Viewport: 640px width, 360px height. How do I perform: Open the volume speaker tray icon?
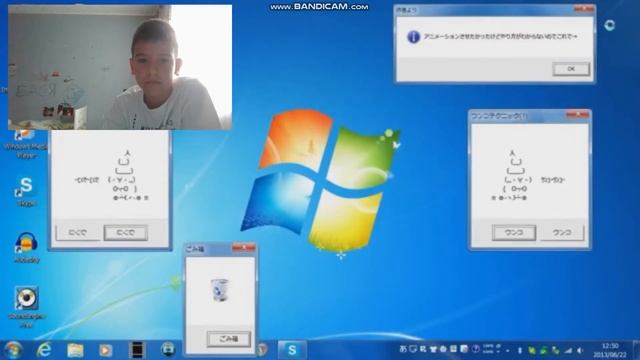pyautogui.click(x=580, y=351)
